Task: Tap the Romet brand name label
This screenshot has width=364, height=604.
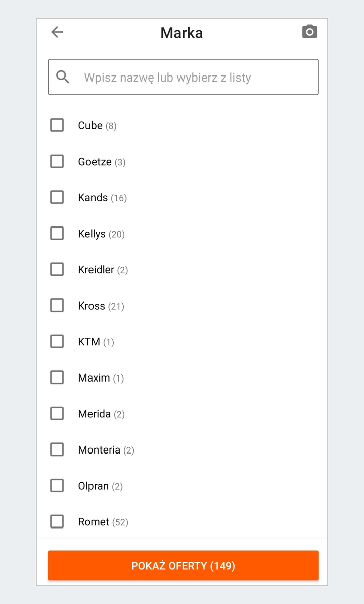Action: click(x=94, y=522)
